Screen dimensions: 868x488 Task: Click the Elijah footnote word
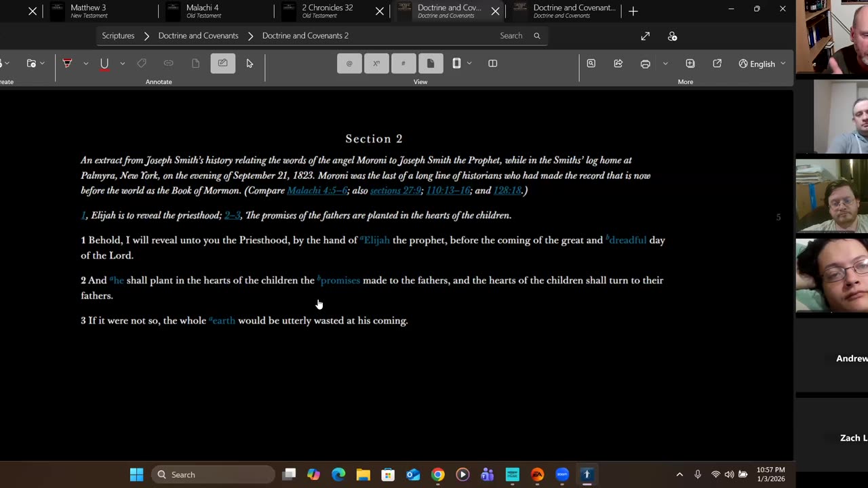point(376,240)
